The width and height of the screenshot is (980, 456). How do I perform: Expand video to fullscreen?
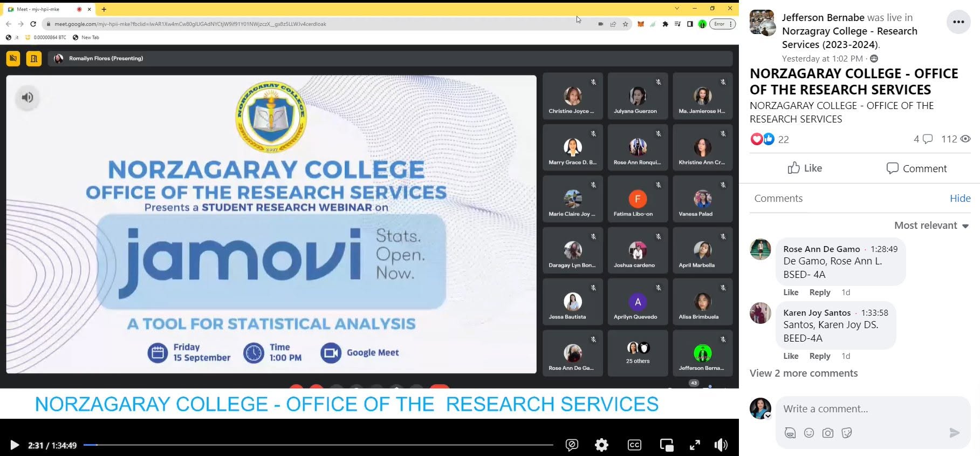[695, 445]
